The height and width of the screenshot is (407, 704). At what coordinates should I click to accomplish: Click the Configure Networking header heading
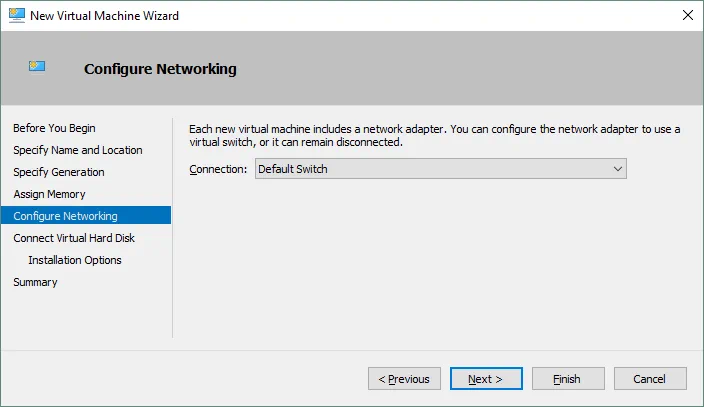160,69
